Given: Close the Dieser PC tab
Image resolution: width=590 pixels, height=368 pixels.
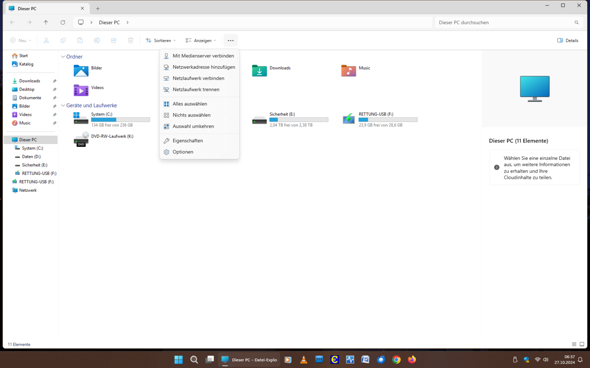Looking at the screenshot, I should pyautogui.click(x=82, y=8).
